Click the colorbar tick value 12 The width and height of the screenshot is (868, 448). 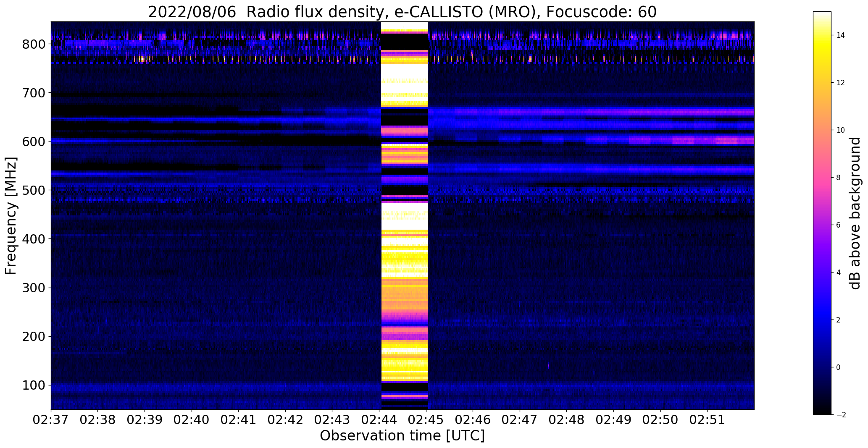(841, 83)
